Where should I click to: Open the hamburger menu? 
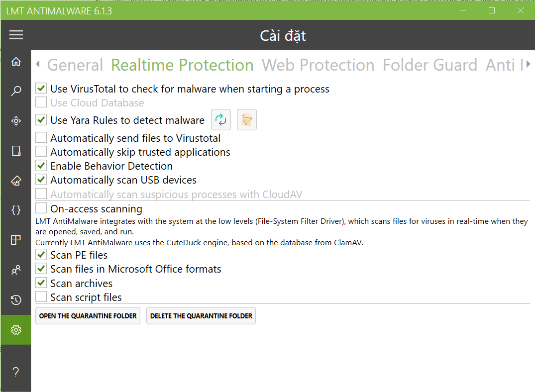coord(16,35)
